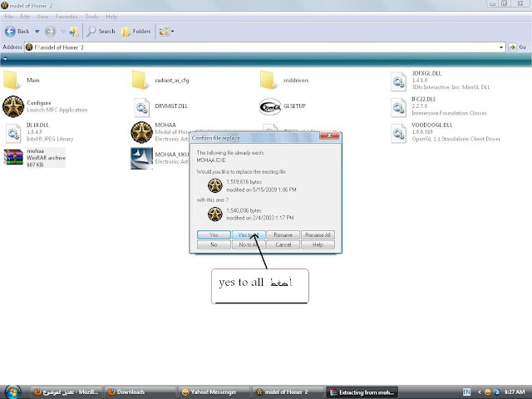
Task: Select the mohaa WinRAR archive icon
Action: coord(13,157)
